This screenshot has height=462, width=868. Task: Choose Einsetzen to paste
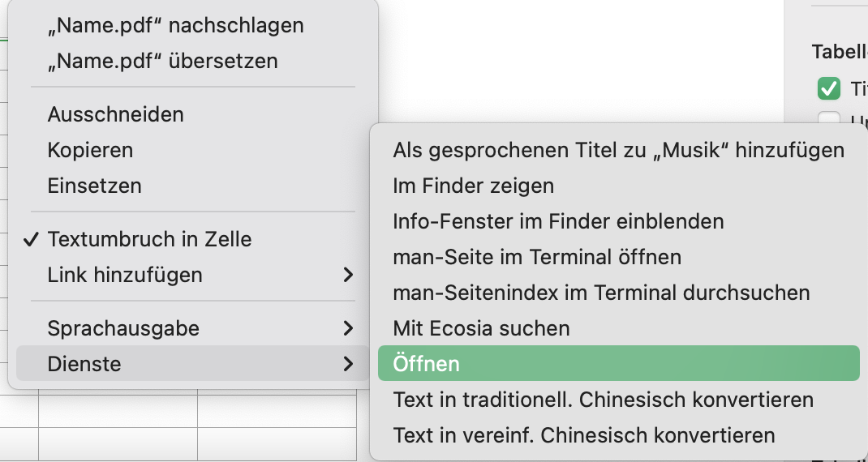(x=94, y=186)
